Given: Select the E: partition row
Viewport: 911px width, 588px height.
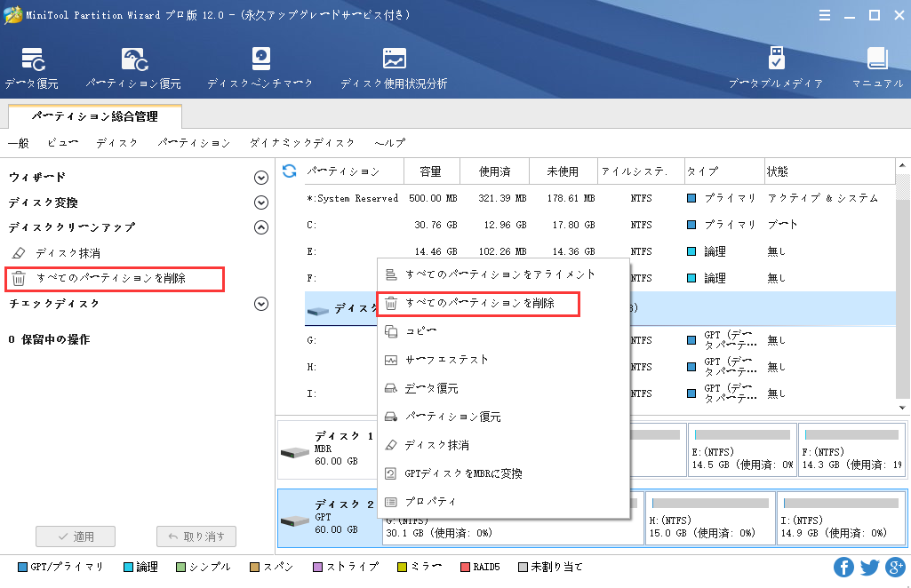Looking at the screenshot, I should click(600, 251).
